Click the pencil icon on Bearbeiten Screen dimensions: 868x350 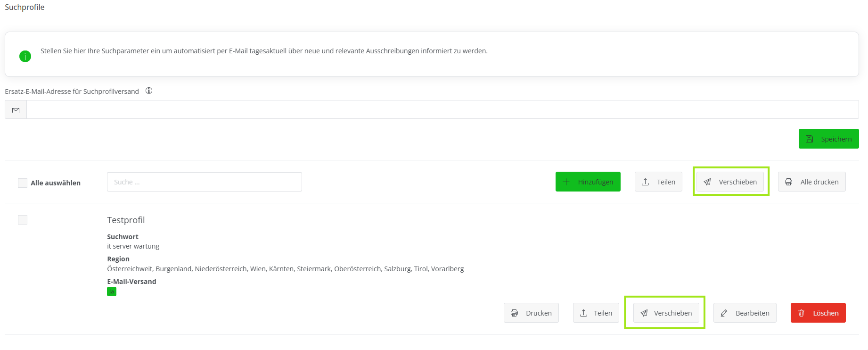tap(724, 313)
